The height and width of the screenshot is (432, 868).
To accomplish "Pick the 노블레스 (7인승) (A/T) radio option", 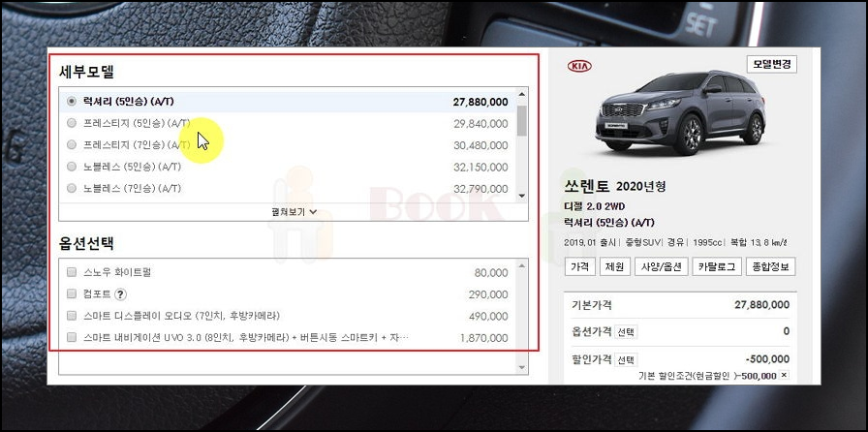I will [72, 188].
